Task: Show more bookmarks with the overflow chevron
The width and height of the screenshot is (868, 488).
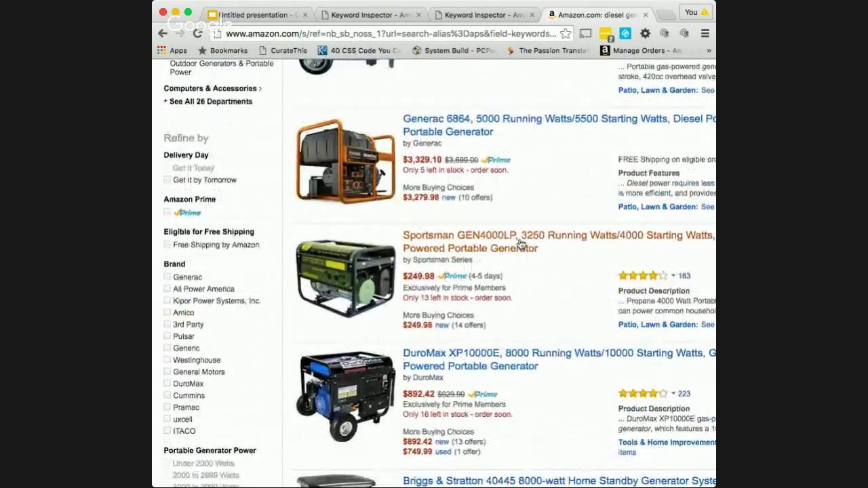Action: coord(709,50)
